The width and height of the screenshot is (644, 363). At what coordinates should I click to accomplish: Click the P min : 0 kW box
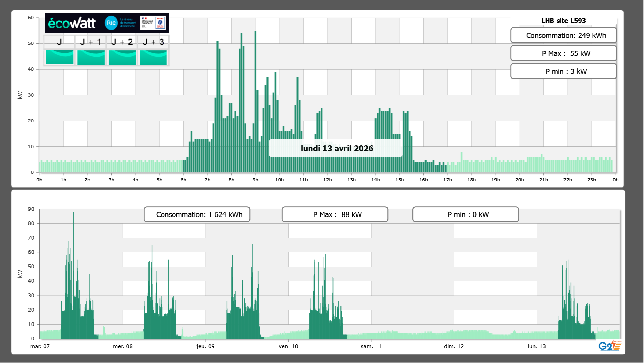(x=465, y=214)
